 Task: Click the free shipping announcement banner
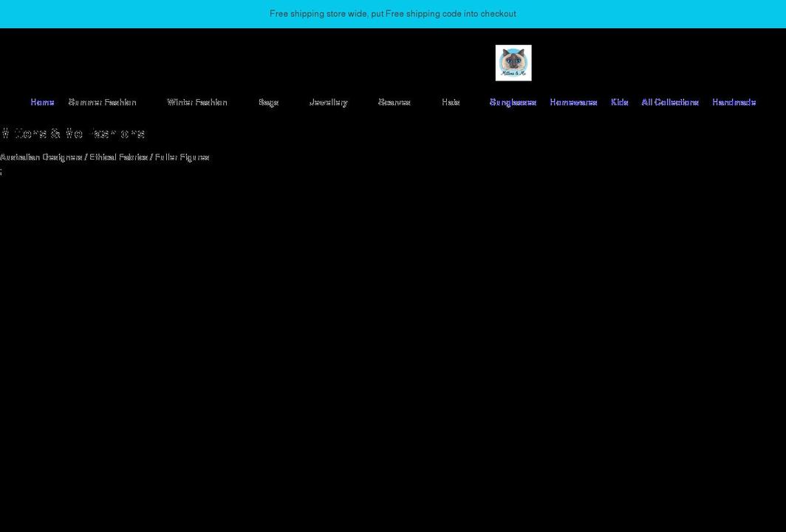point(393,13)
